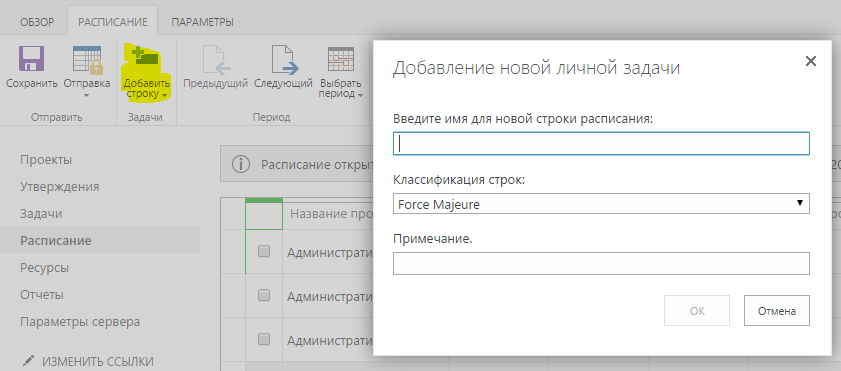Screen dimensions: 841x371
Task: Open Отчеты in the sidebar
Action: pyautogui.click(x=42, y=295)
